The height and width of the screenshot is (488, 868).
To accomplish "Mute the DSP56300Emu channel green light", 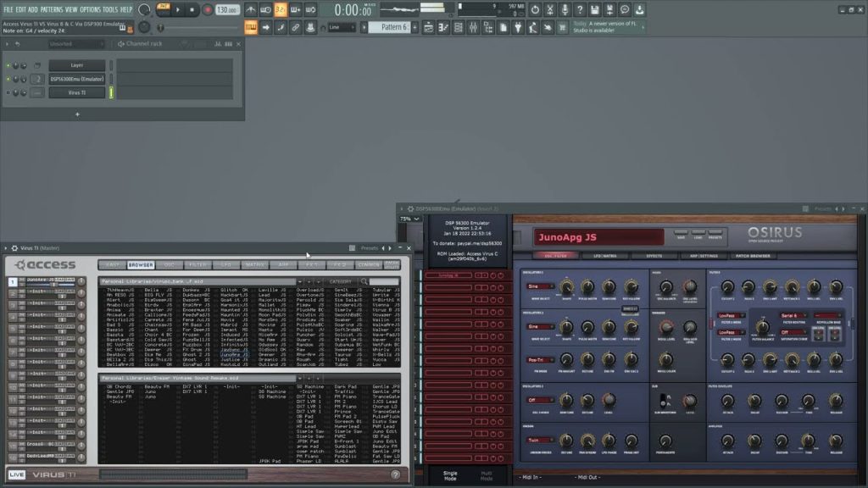I will 8,79.
